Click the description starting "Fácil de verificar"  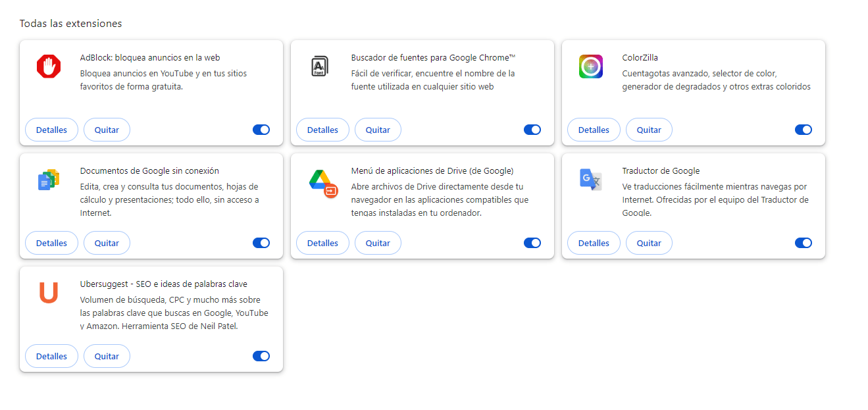tap(433, 80)
